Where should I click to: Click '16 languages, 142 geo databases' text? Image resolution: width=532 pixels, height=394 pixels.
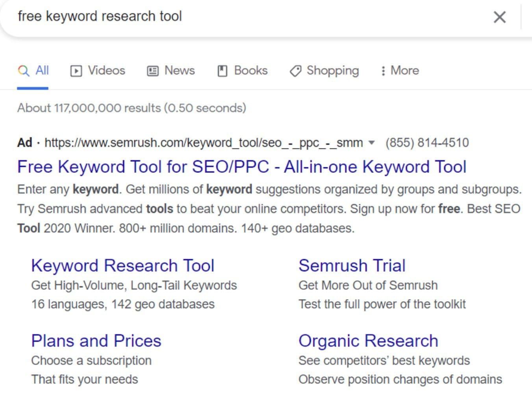(x=123, y=304)
